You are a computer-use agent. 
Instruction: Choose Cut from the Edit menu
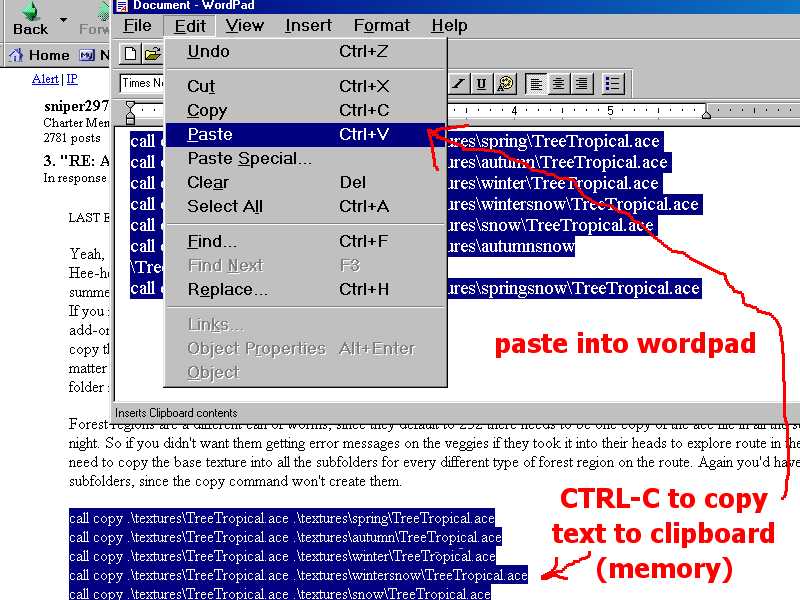(306, 86)
